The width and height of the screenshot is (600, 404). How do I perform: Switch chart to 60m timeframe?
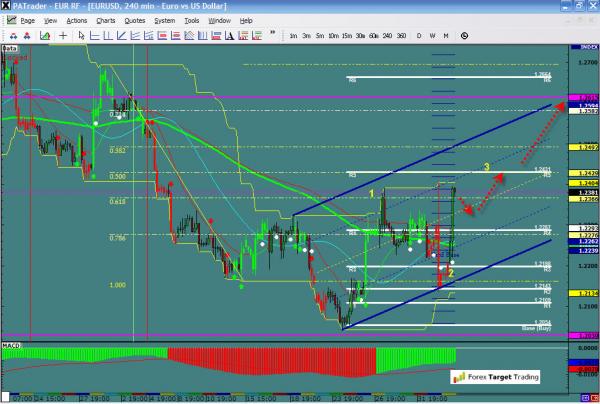374,36
